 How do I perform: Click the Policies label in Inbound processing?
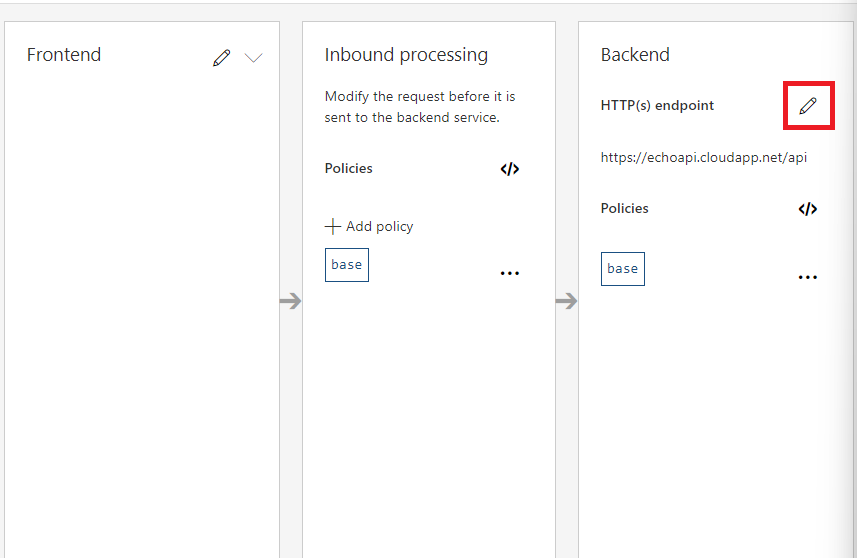(348, 168)
